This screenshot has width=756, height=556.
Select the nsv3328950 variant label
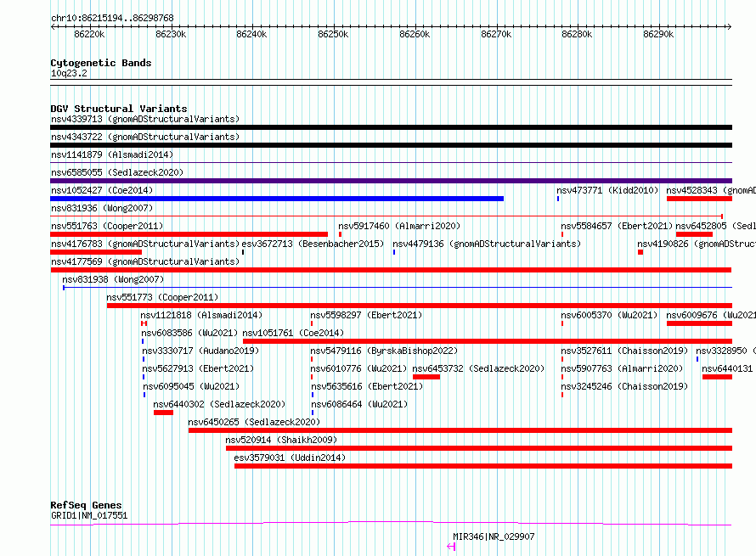click(x=725, y=351)
